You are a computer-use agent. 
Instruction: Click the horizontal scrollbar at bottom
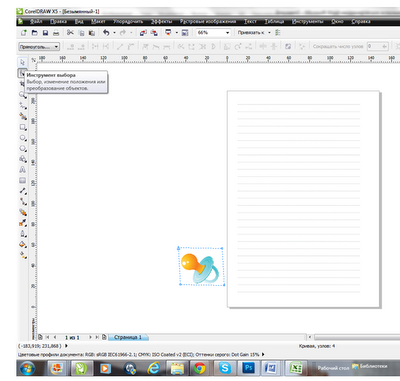pos(357,337)
